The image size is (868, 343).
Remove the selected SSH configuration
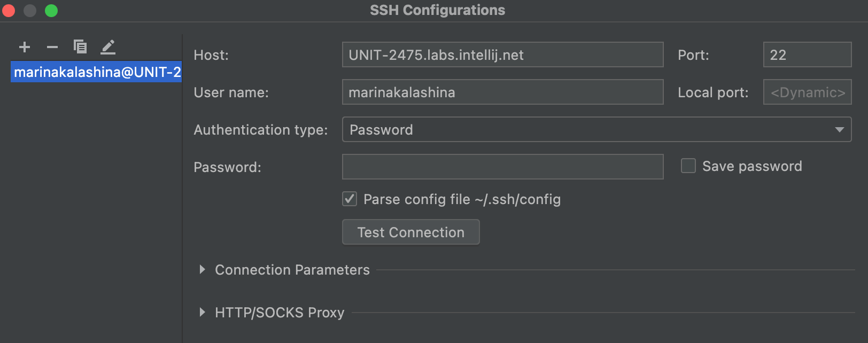point(52,47)
